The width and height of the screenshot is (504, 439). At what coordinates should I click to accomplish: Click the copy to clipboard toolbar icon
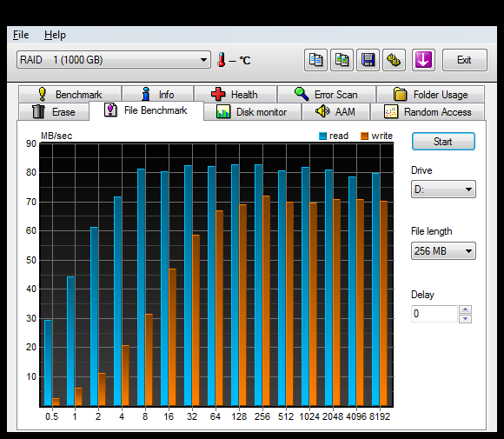tap(315, 60)
